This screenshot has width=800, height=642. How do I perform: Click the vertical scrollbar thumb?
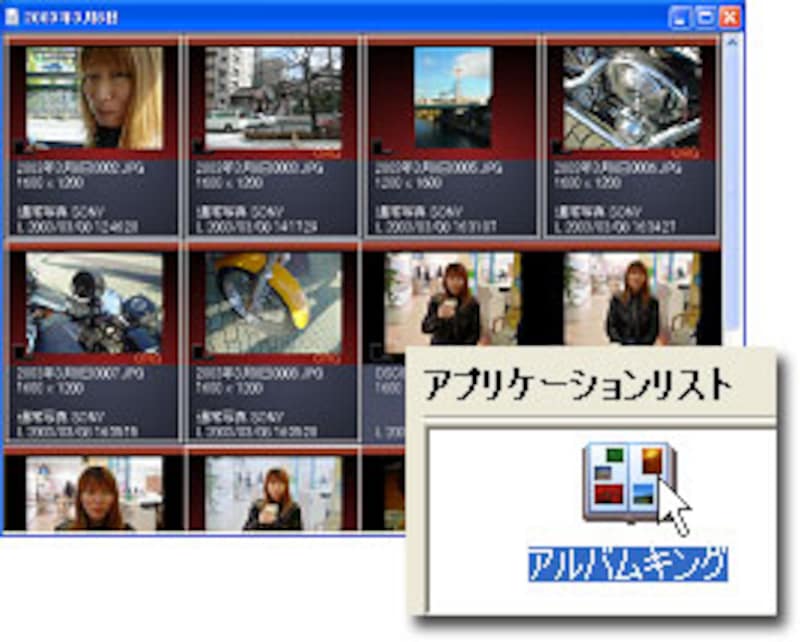click(732, 189)
